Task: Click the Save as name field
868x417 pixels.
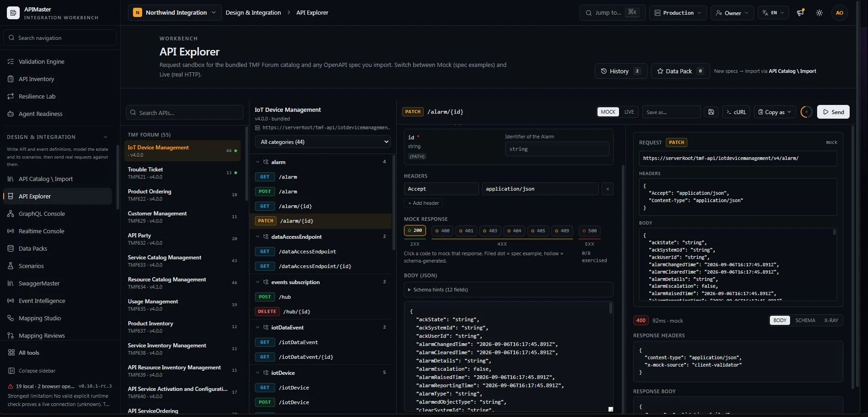Action: tap(671, 112)
